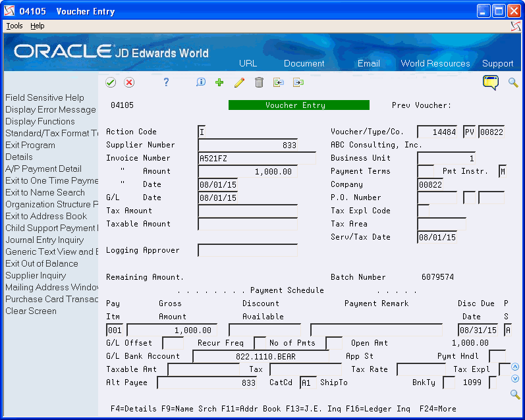Click the blue up-arrow scroll icon
Viewport: 525px width, 420px height.
[x=515, y=367]
